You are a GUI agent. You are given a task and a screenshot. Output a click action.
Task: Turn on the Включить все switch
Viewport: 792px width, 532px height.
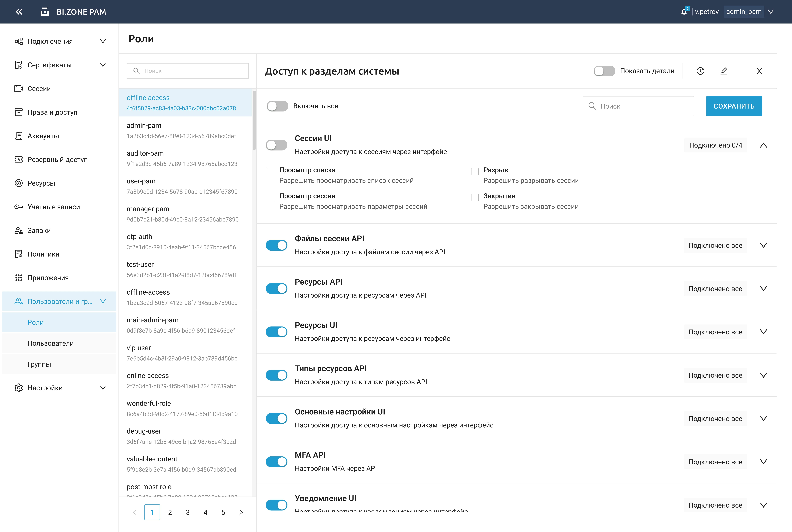(x=277, y=106)
